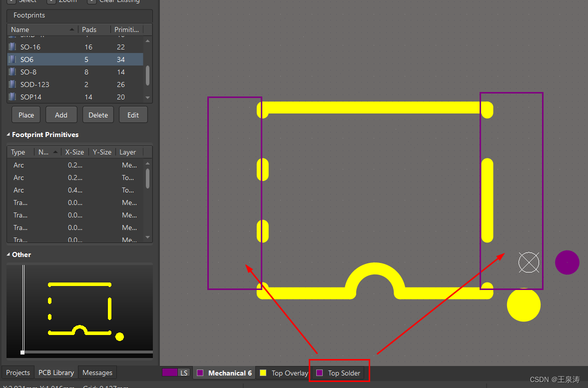Select the Arc primitive on the Me... layer
The image size is (588, 388).
[x=75, y=165]
